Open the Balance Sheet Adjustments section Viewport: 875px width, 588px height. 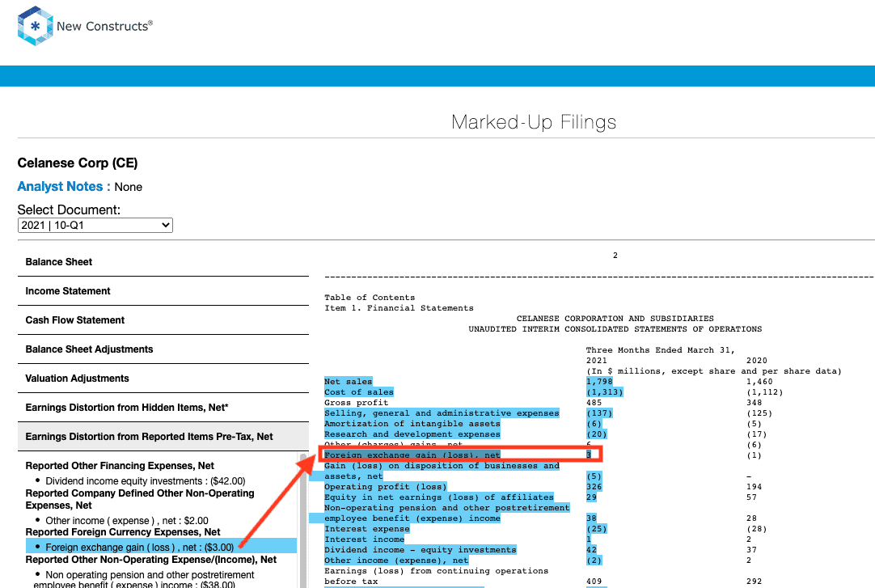(x=163, y=349)
